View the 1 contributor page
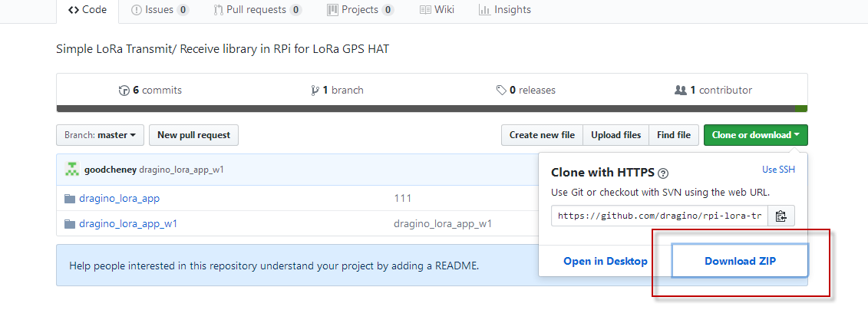 pos(713,91)
